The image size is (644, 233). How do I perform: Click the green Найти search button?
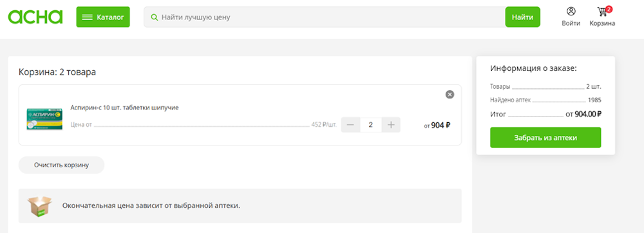[522, 17]
